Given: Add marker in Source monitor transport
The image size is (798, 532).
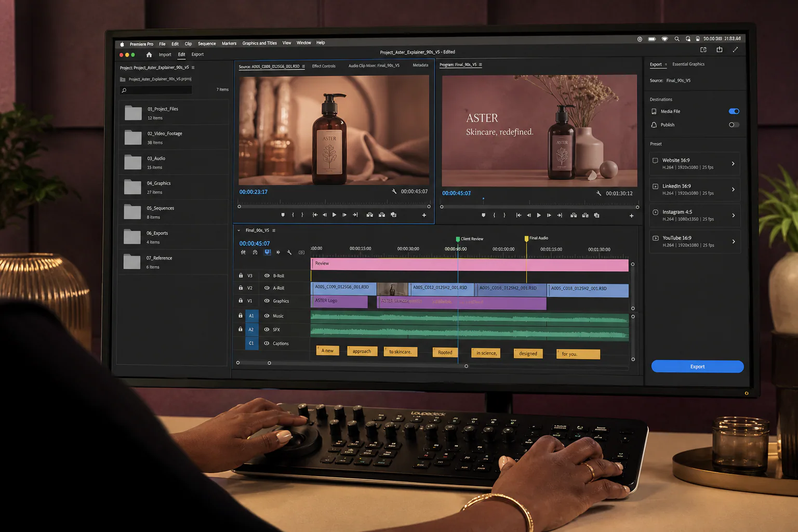Looking at the screenshot, I should 283,215.
